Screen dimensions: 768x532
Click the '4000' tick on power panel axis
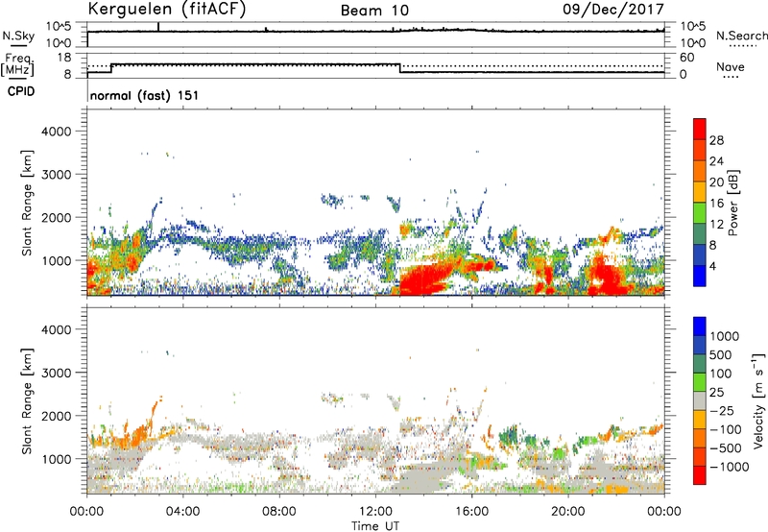[x=57, y=132]
